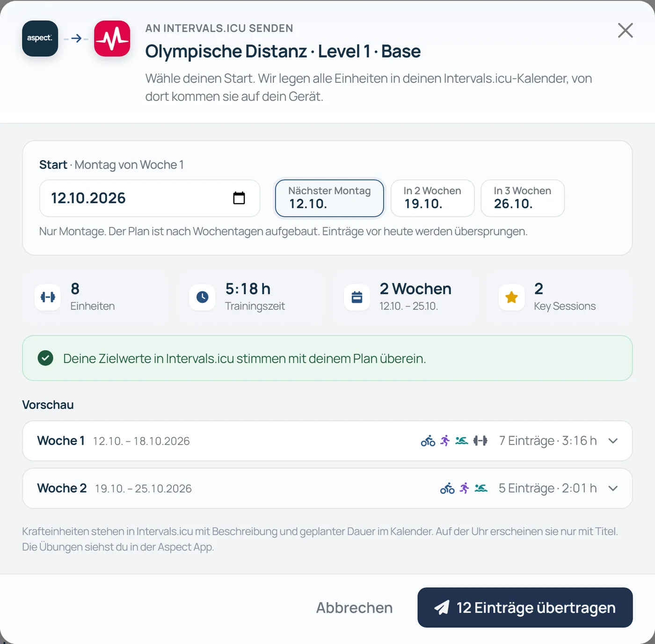This screenshot has width=655, height=644.
Task: Click the dumbbell icon beside 8 Einheiten
Action: 48,297
